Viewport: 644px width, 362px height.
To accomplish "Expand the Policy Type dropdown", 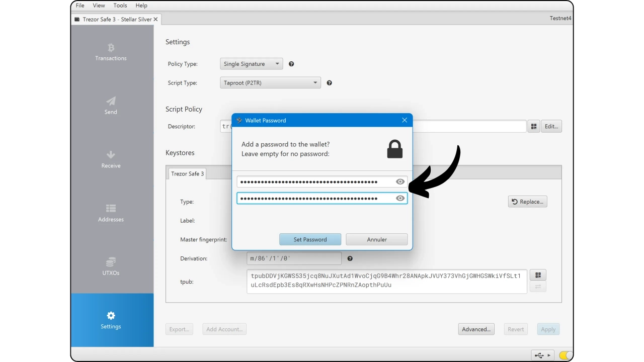I will coord(252,64).
